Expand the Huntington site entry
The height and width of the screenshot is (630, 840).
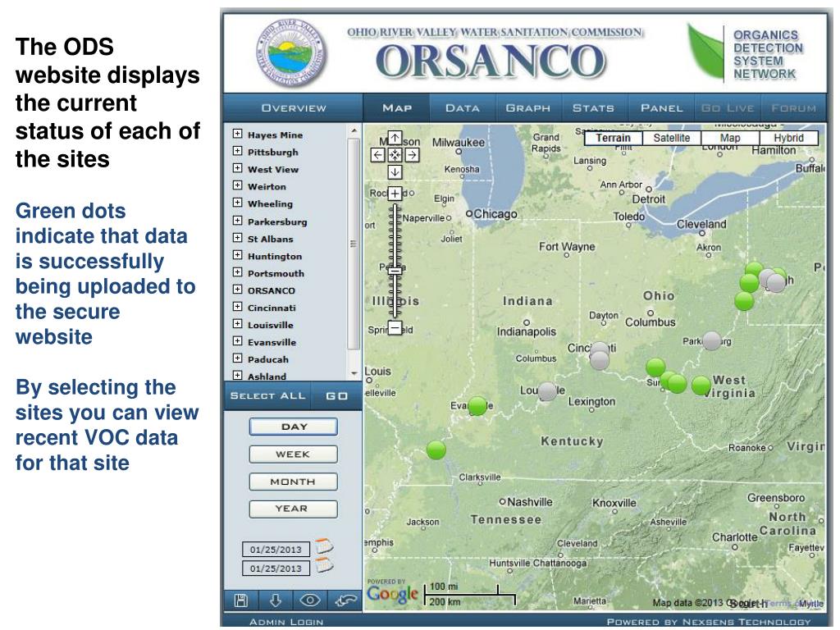coord(237,254)
